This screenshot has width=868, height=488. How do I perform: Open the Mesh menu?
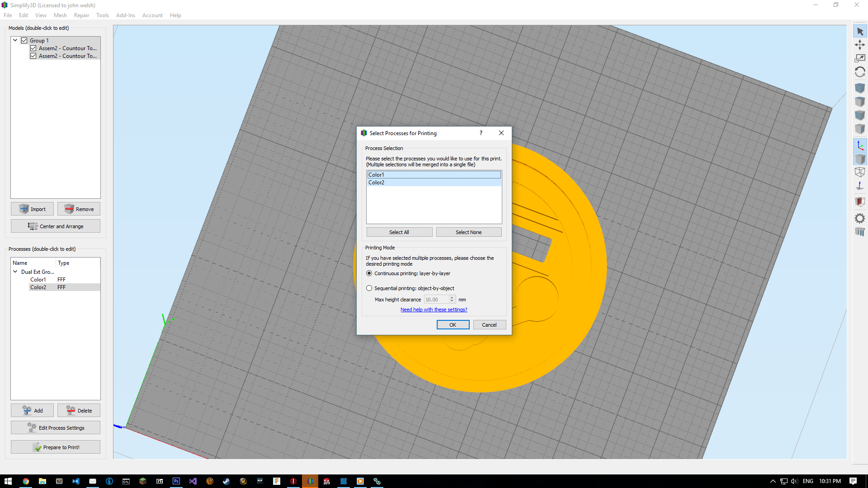point(60,15)
